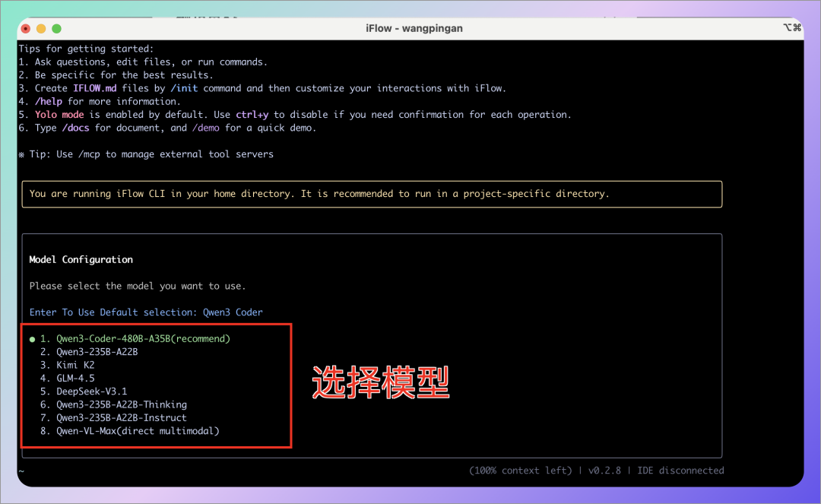
Task: Click the /help command text
Action: coord(49,101)
